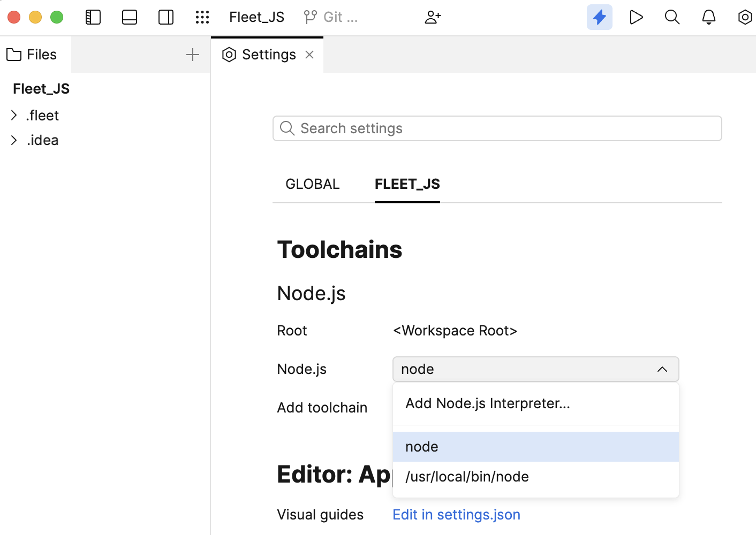Expand the .fleet folder
This screenshot has width=756, height=535.
point(14,115)
